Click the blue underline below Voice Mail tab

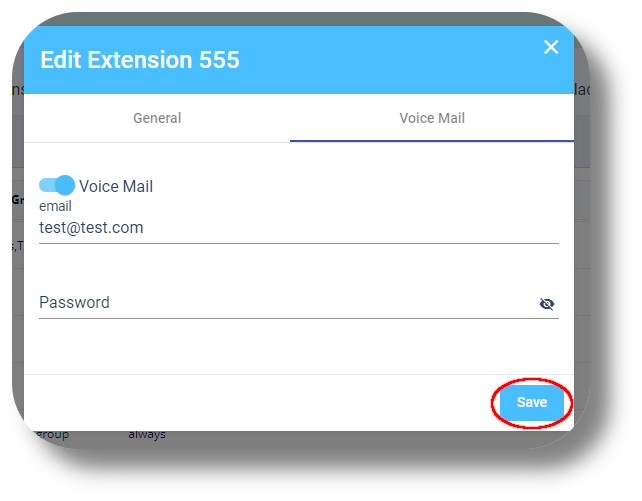click(x=432, y=141)
